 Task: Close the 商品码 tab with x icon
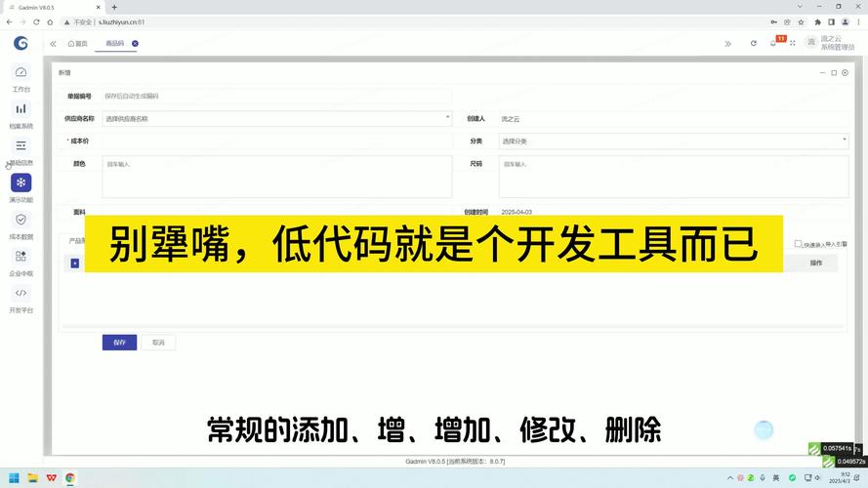tap(135, 43)
